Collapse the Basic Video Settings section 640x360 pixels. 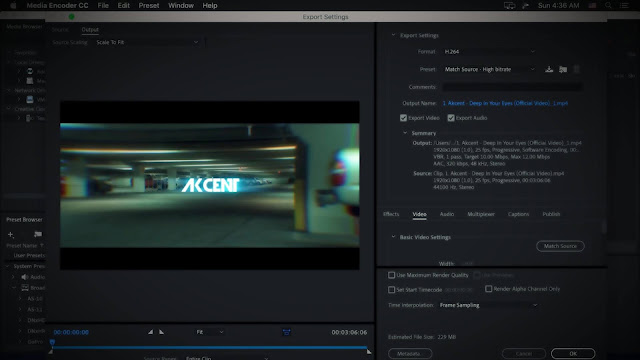pyautogui.click(x=393, y=237)
